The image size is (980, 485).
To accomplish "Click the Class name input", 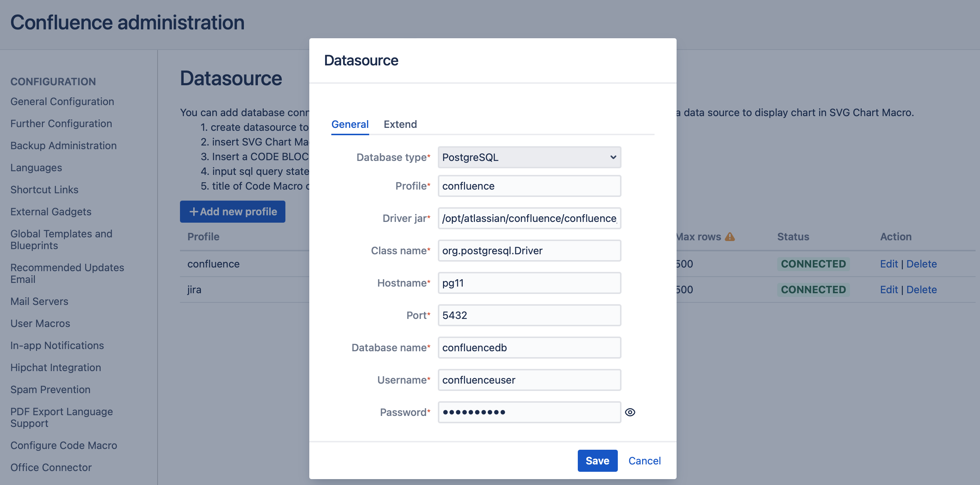I will click(529, 251).
